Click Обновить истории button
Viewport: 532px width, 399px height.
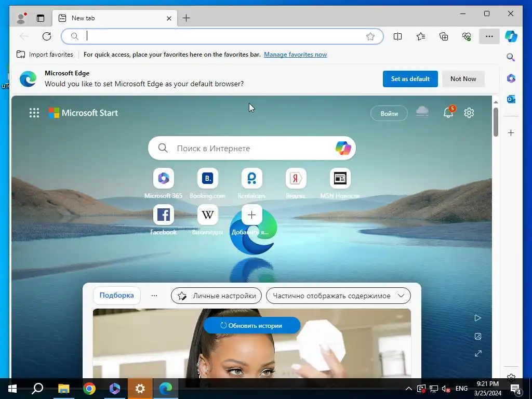[252, 325]
